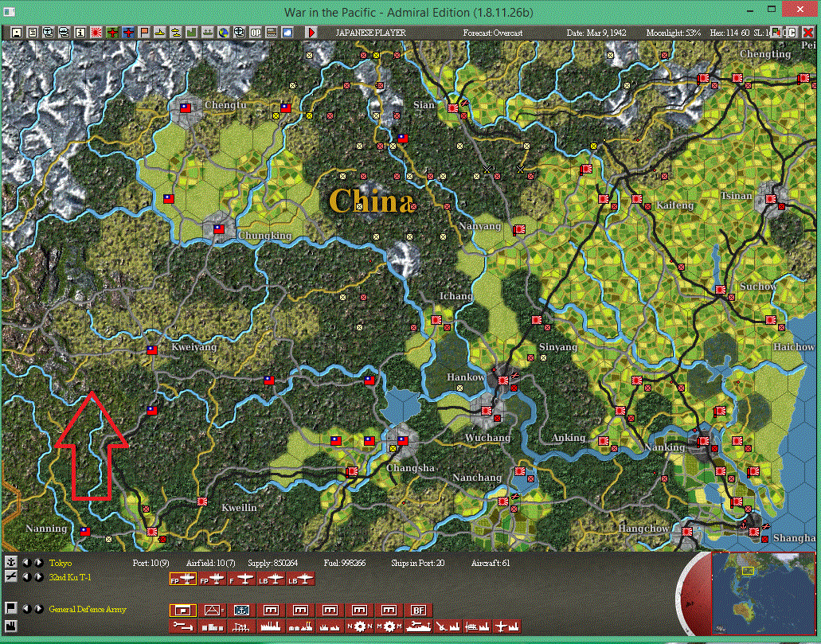Image resolution: width=821 pixels, height=644 pixels.
Task: Click the red plane on green toolbar icon
Action: click(112, 33)
